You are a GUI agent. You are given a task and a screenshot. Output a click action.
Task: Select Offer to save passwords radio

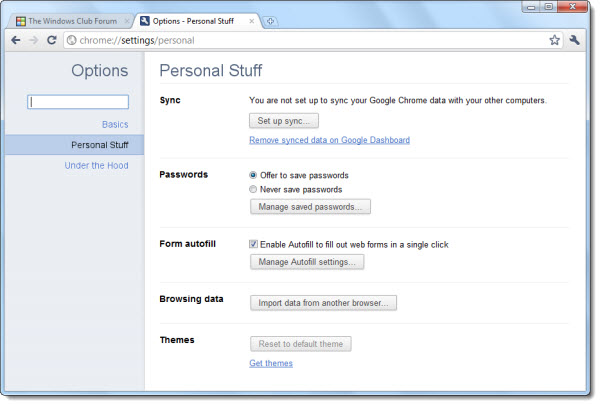[253, 175]
